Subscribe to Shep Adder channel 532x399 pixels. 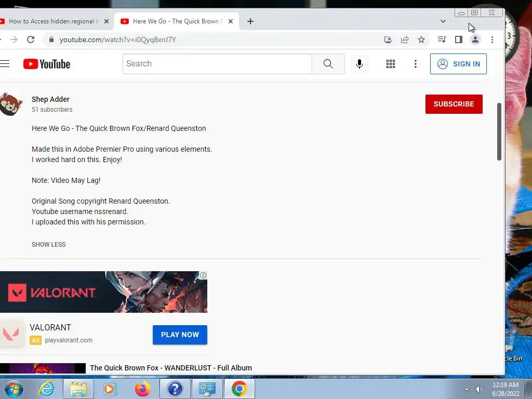454,104
